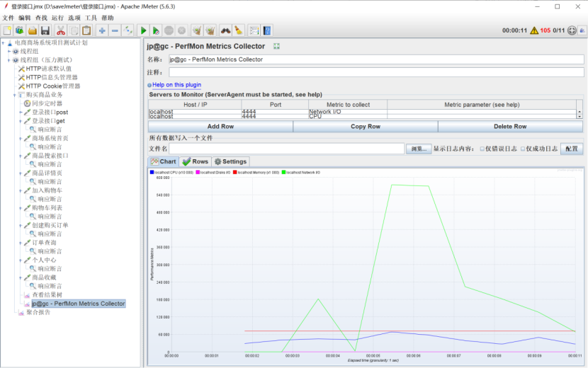Click the 文件名 filename input field
Image resolution: width=588 pixels, height=368 pixels.
pos(286,149)
